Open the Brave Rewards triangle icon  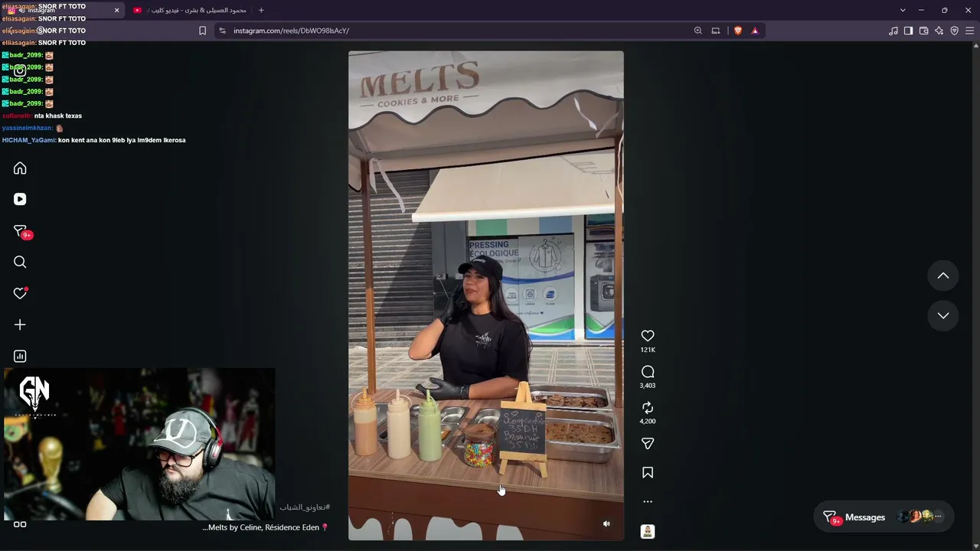point(755,31)
